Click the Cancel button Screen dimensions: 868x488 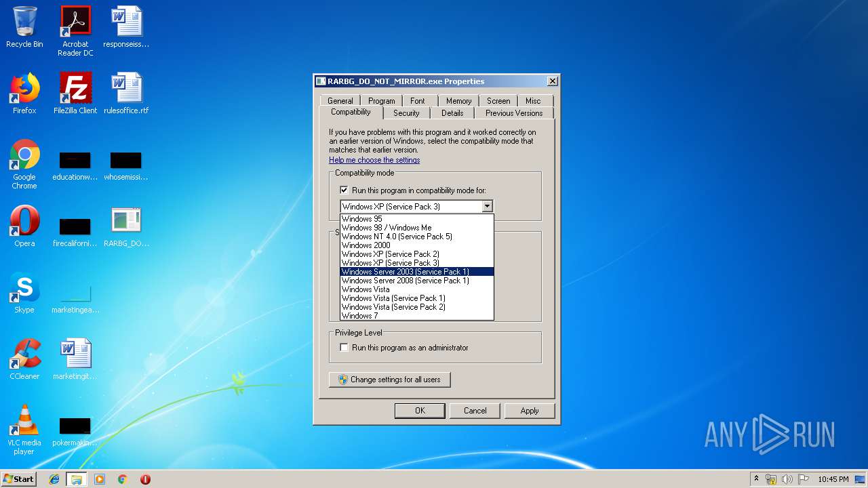tap(475, 411)
